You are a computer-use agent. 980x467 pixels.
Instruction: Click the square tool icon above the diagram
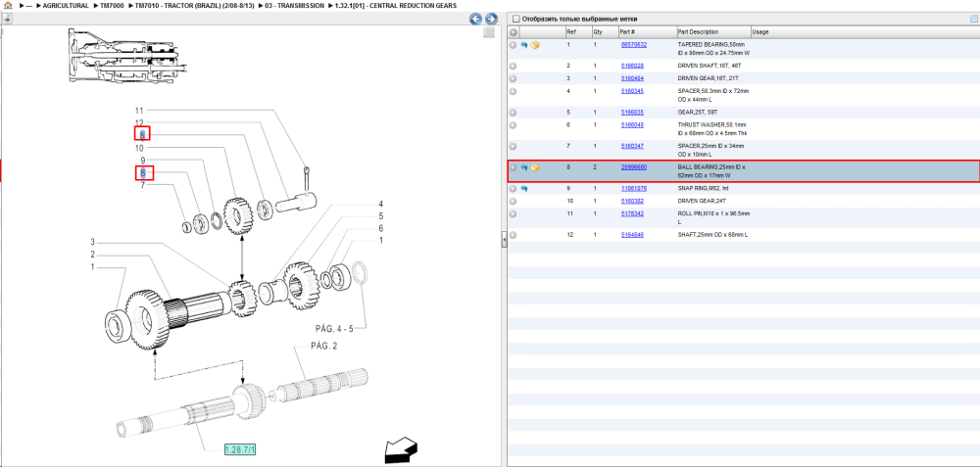click(489, 32)
